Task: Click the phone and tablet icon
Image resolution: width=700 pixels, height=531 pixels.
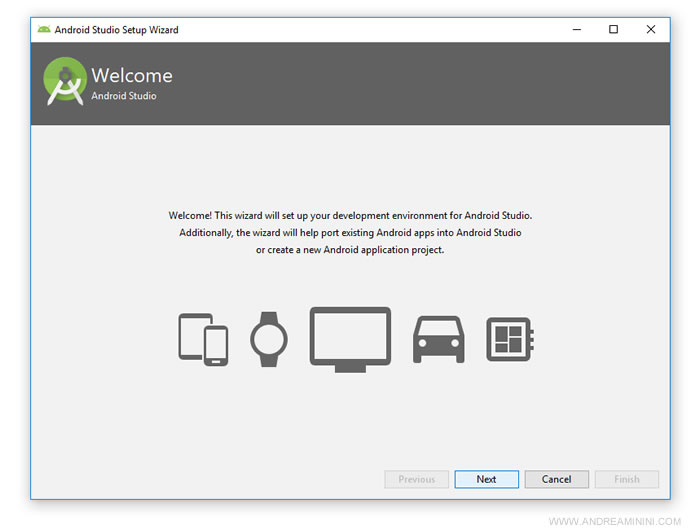Action: (x=203, y=339)
